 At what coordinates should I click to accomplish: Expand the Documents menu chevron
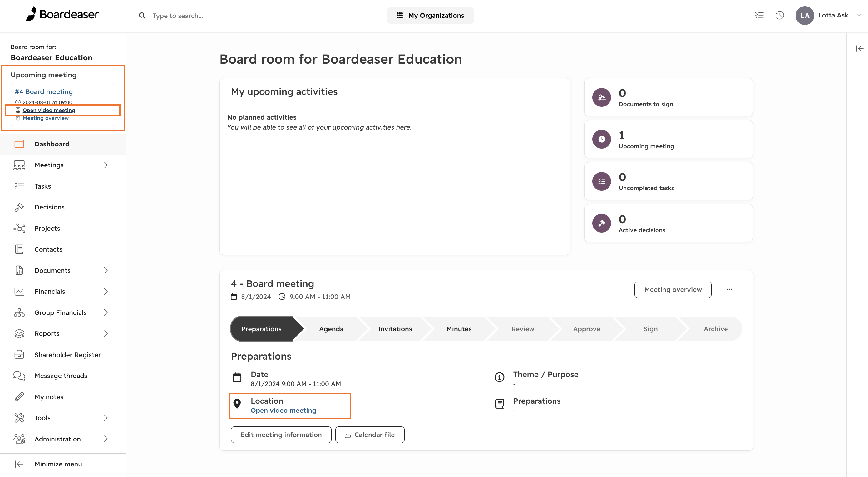pyautogui.click(x=106, y=270)
